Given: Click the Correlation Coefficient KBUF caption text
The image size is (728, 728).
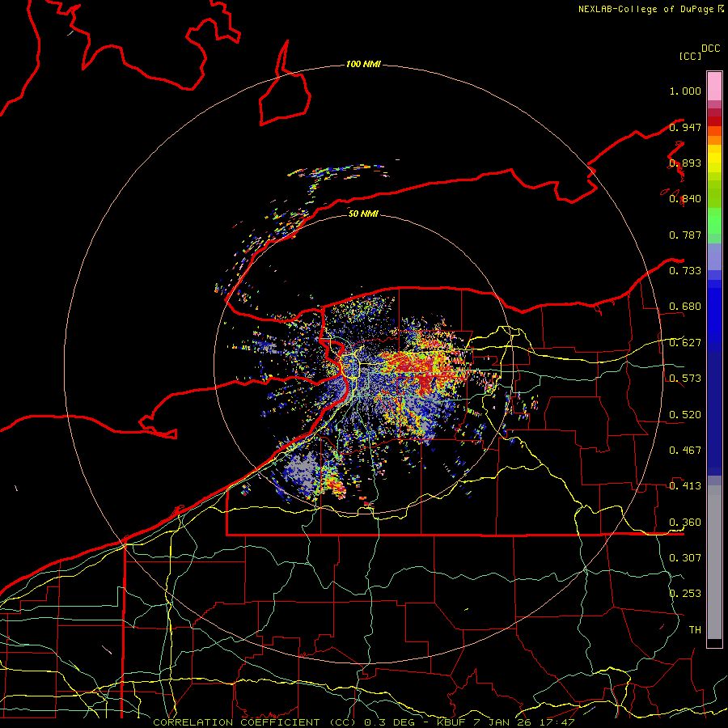Looking at the screenshot, I should pyautogui.click(x=364, y=722).
